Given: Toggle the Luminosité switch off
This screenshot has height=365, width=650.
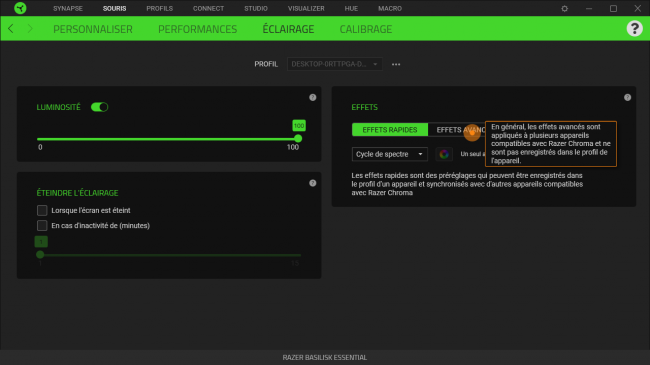Looking at the screenshot, I should click(99, 107).
